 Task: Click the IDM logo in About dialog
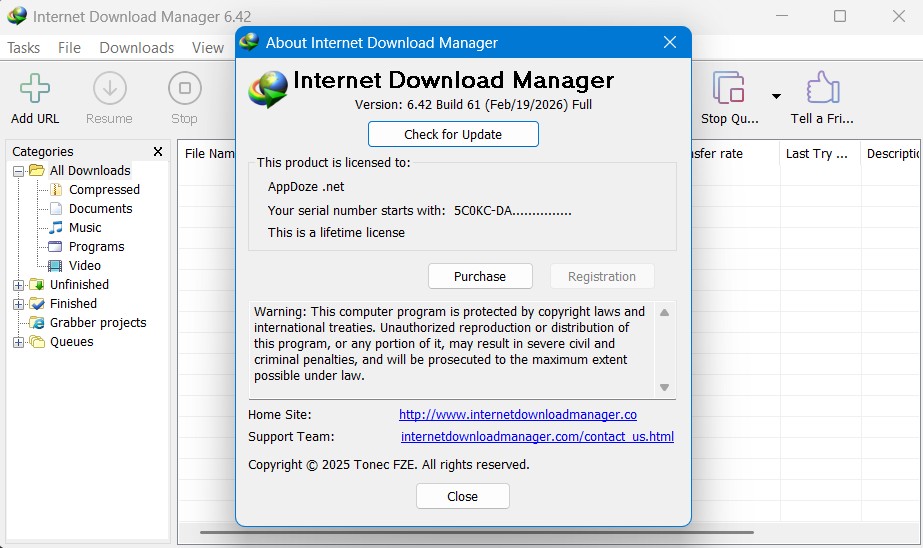[268, 89]
